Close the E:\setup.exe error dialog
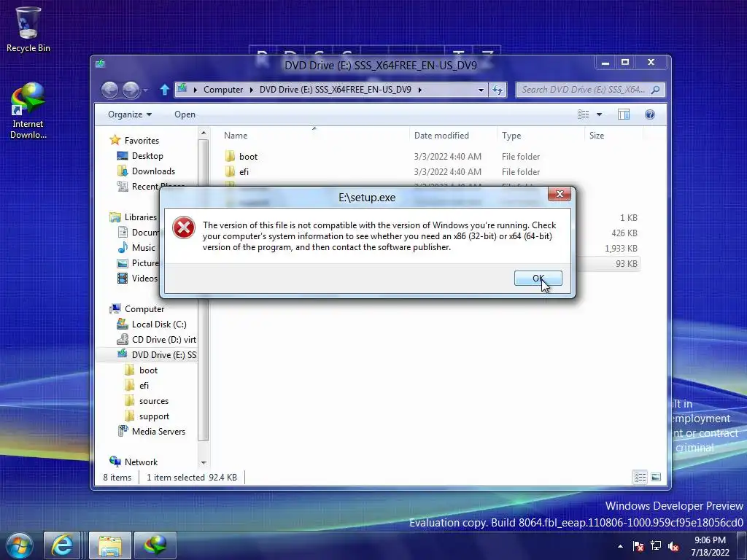The height and width of the screenshot is (560, 747). tap(560, 194)
